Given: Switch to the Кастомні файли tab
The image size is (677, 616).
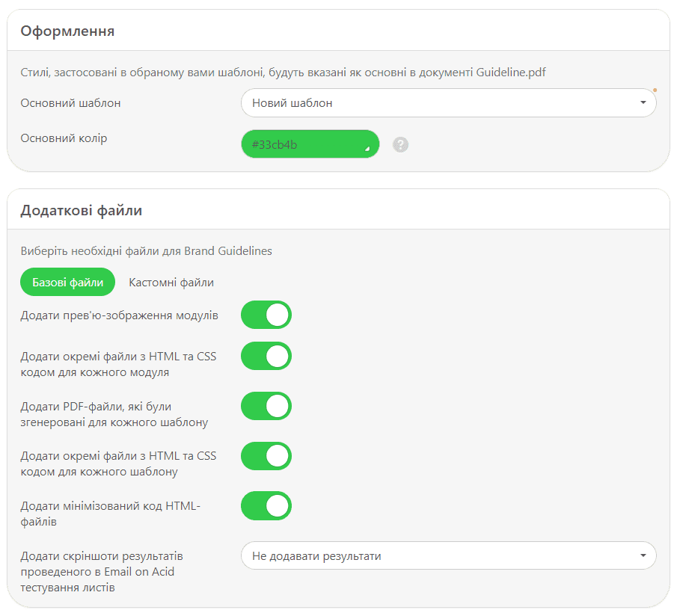Looking at the screenshot, I should click(171, 282).
